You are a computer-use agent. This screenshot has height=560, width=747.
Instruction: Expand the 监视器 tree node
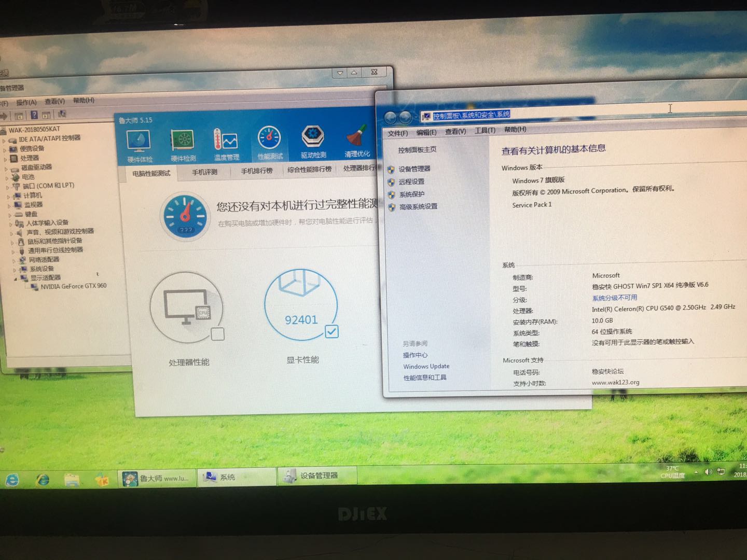point(9,206)
